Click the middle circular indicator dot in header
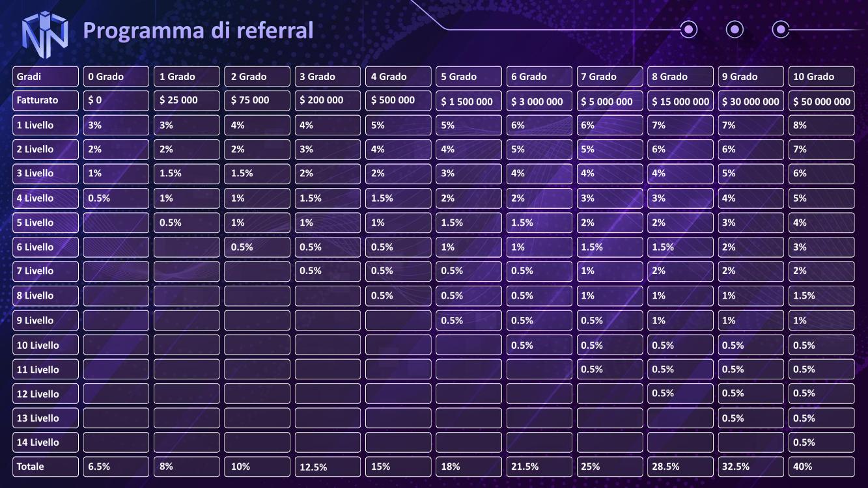The height and width of the screenshot is (488, 868). [735, 29]
